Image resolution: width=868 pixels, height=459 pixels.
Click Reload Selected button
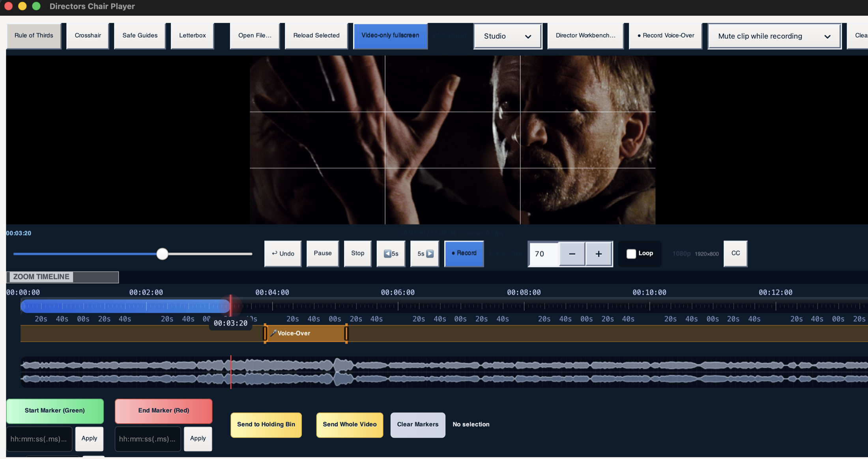point(316,35)
